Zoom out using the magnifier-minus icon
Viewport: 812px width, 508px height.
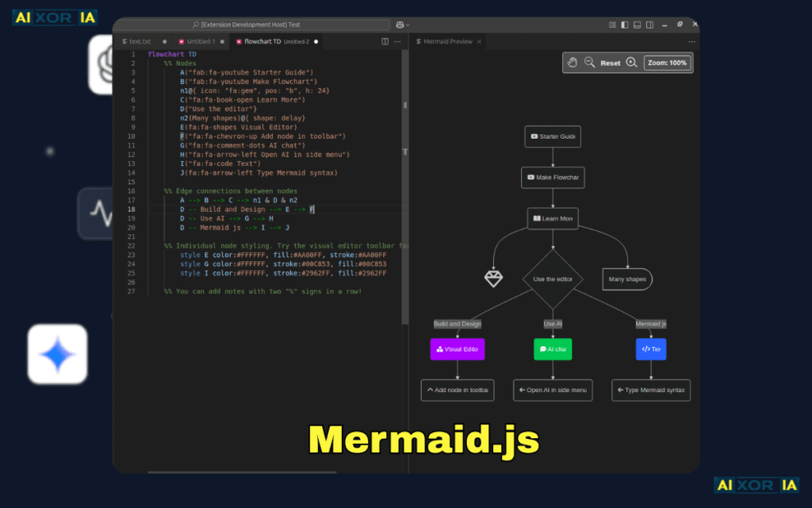(590, 62)
